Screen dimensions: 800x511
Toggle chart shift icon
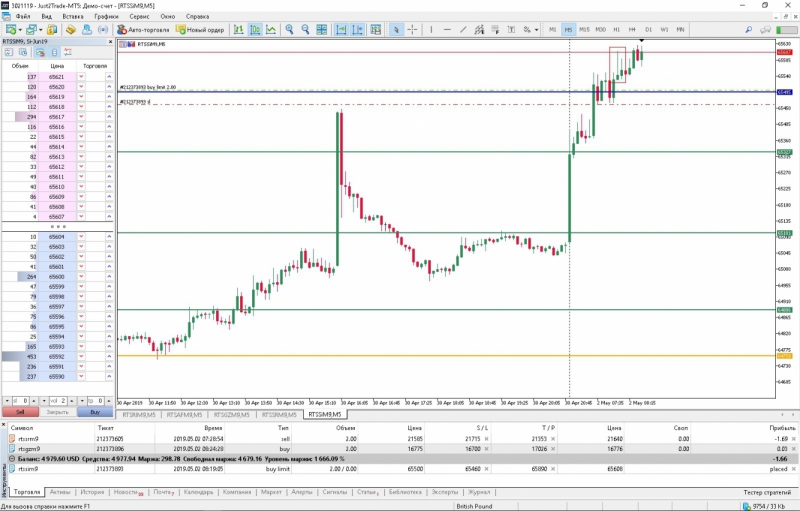(358, 30)
